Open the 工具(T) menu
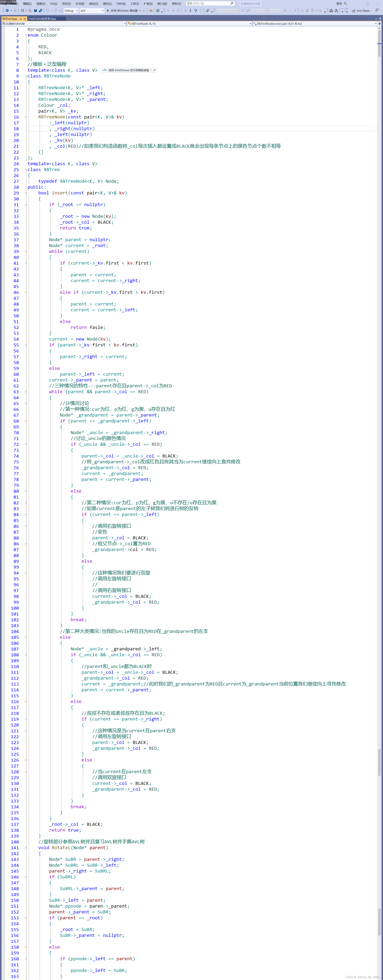This screenshot has height=980, width=383. pos(134,3)
